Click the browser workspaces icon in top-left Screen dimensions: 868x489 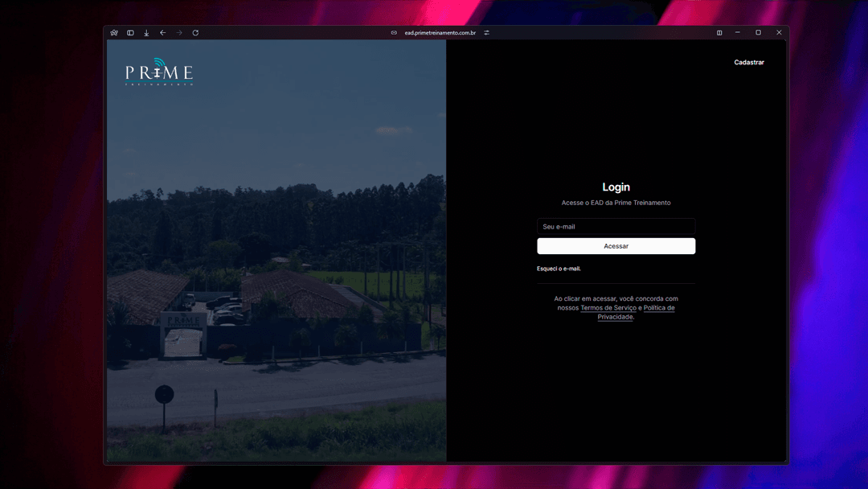[114, 33]
